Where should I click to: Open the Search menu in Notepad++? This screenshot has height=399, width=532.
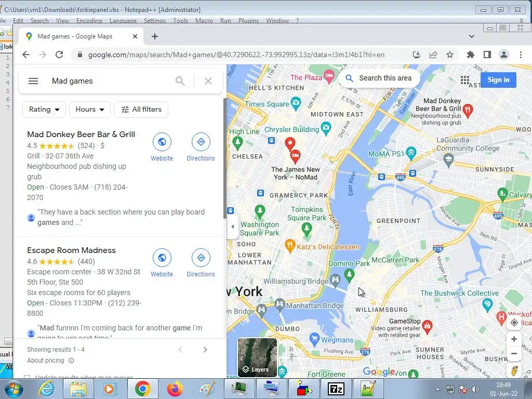coord(39,21)
